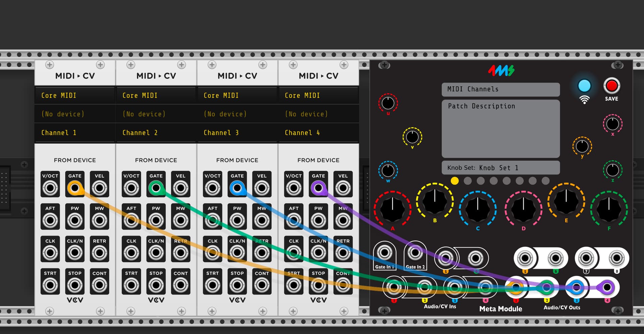Screen dimensions: 644x334
Task: Click the Gate In 2 jack
Action: pos(415,253)
